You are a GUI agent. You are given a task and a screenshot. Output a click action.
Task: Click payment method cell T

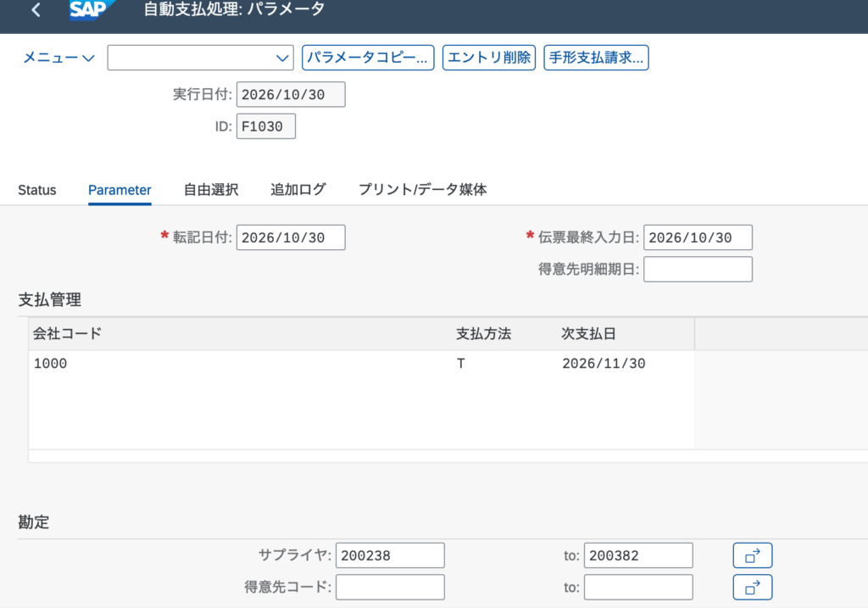460,364
